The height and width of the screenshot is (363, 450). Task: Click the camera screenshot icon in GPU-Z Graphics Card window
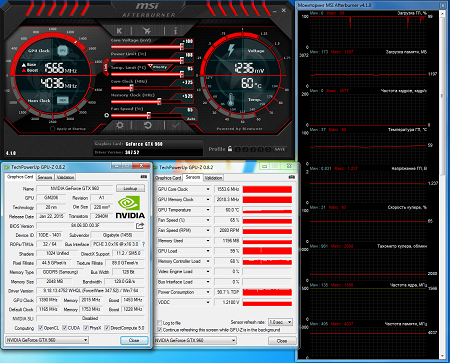coord(144,177)
